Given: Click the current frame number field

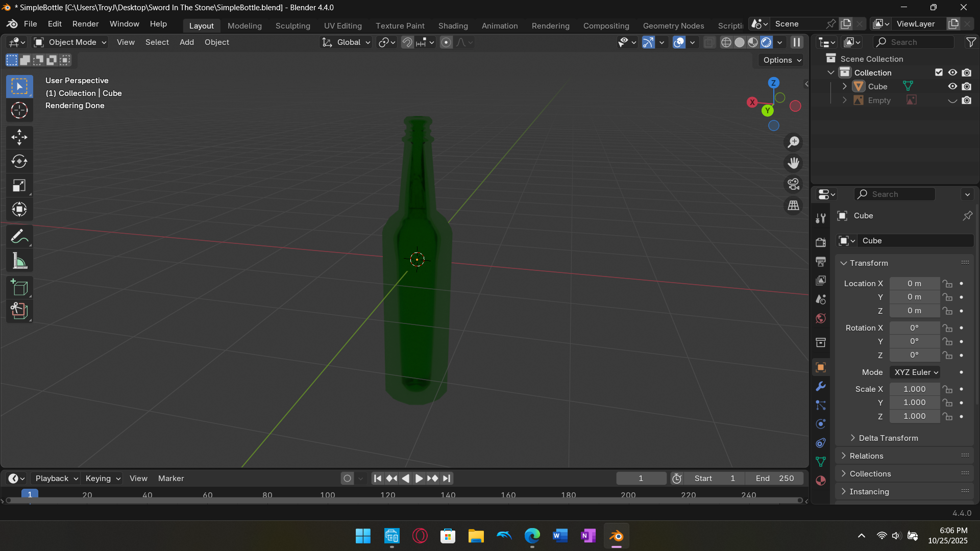Looking at the screenshot, I should tap(641, 479).
